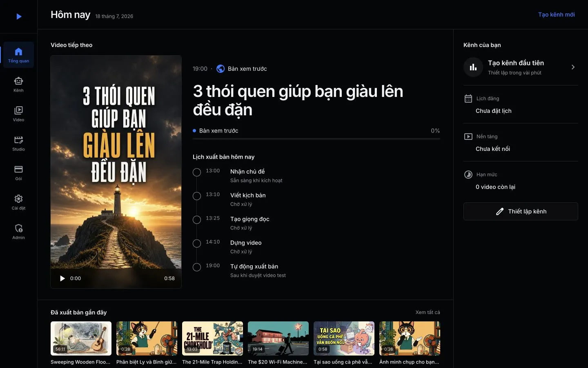
Task: Open the Admin shield icon
Action: (18, 228)
